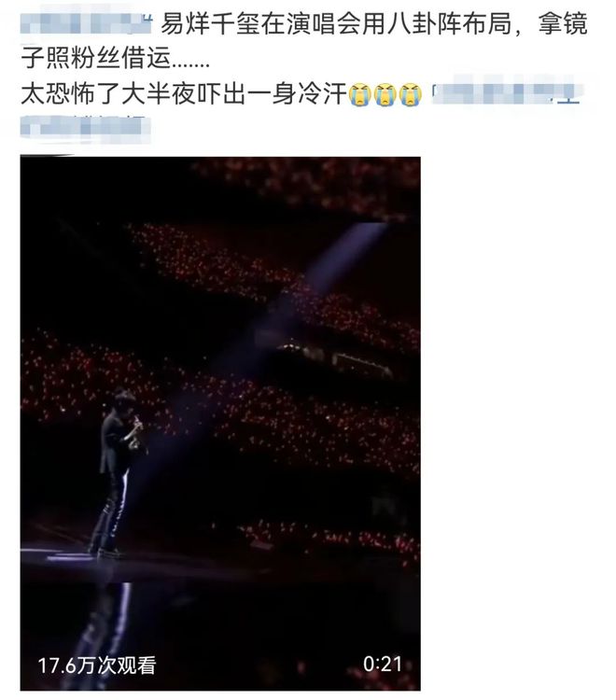
Task: Click the last crying emoji
Action: point(411,94)
